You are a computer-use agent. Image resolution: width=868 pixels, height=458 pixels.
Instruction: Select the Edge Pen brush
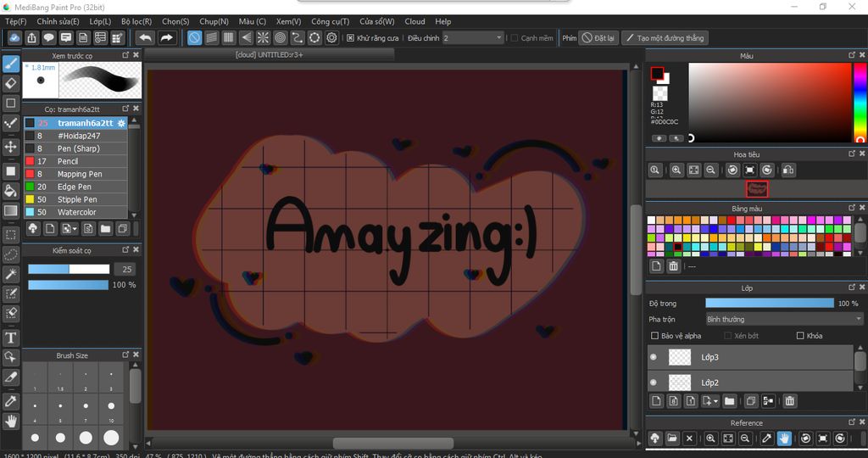click(75, 187)
